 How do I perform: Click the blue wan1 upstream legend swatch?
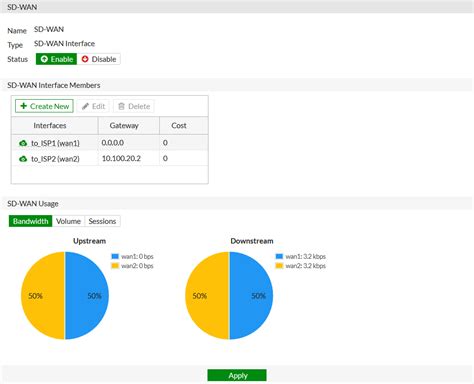tap(115, 256)
